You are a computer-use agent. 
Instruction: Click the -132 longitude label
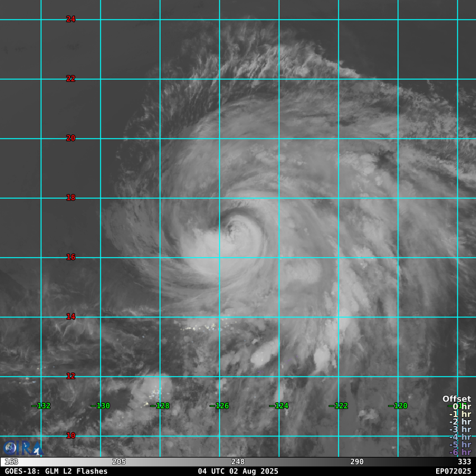[41, 406]
